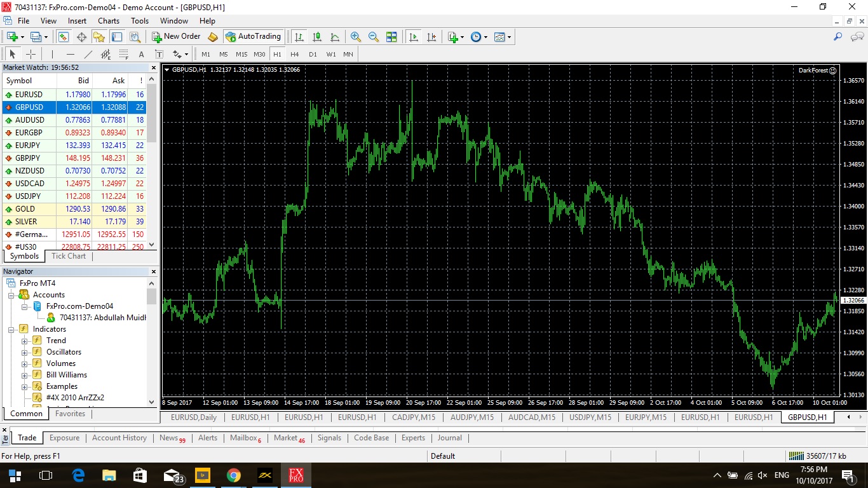Open the Windows Start menu
Image resolution: width=868 pixels, height=488 pixels.
tap(15, 475)
